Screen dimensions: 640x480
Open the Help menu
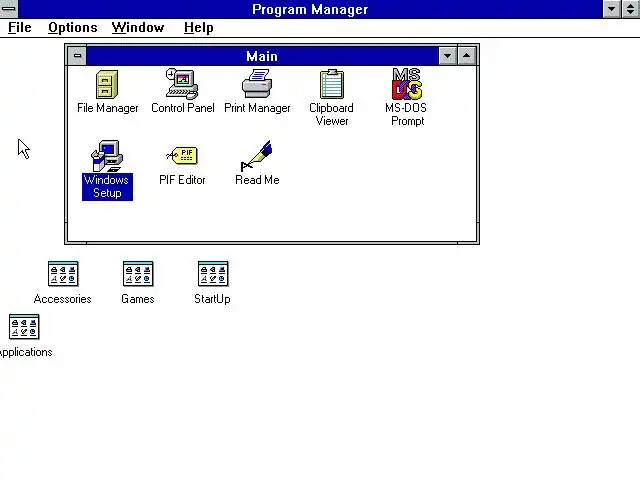pyautogui.click(x=198, y=28)
